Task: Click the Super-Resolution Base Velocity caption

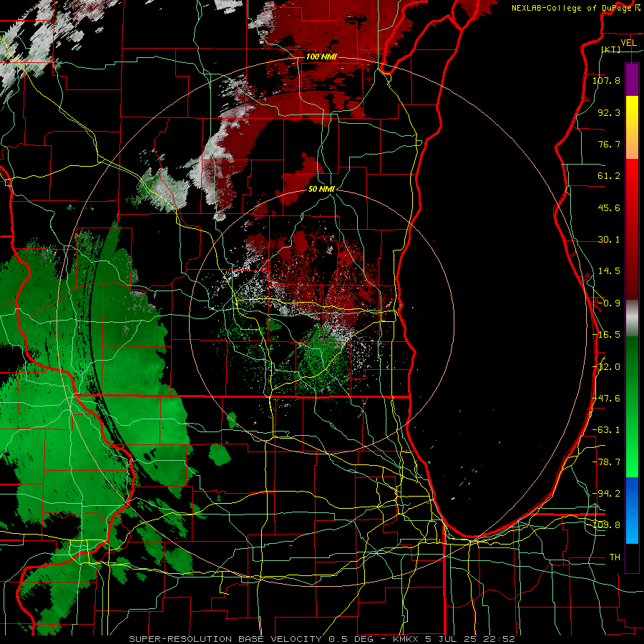Action: pos(321,639)
